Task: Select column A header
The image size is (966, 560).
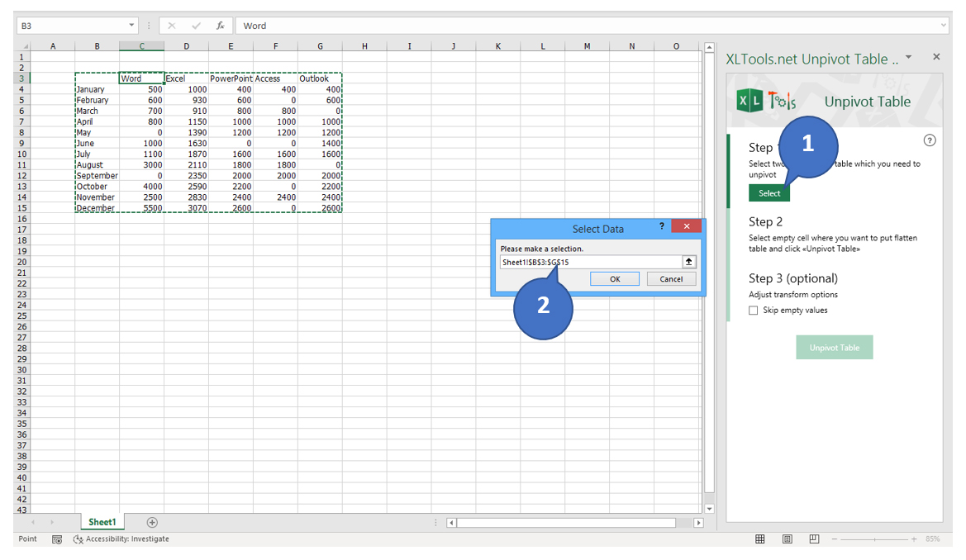Action: point(53,46)
